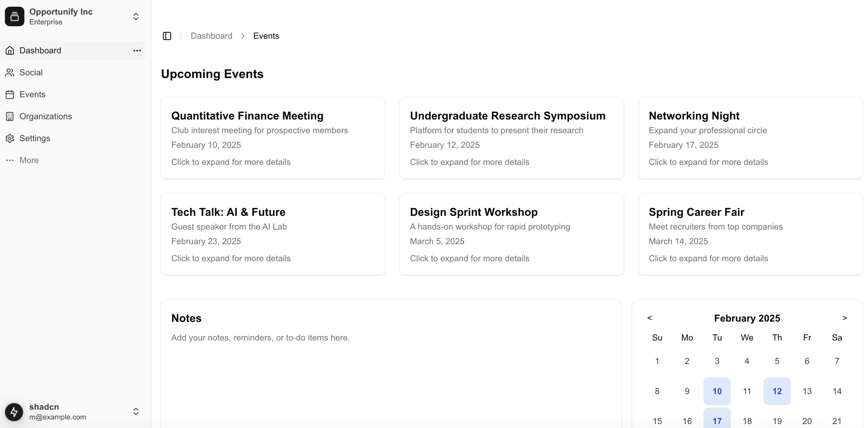
Task: Expand the shadcn user account menu
Action: point(135,412)
